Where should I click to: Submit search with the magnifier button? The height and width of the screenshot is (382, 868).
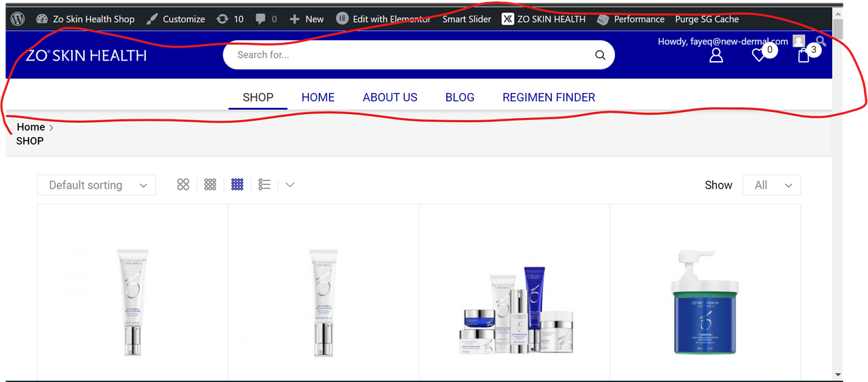click(x=600, y=55)
